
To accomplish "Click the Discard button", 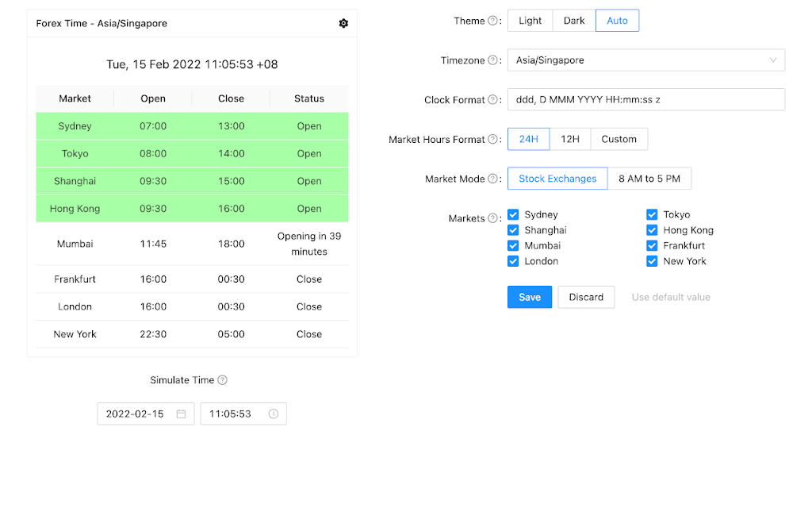I will coord(586,297).
